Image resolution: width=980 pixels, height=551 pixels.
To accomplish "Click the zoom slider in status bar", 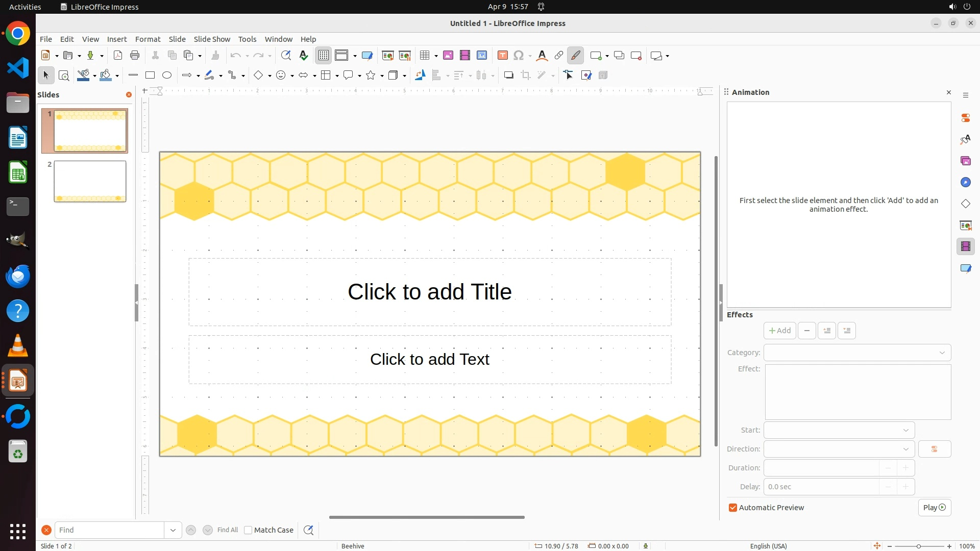I will (x=918, y=546).
